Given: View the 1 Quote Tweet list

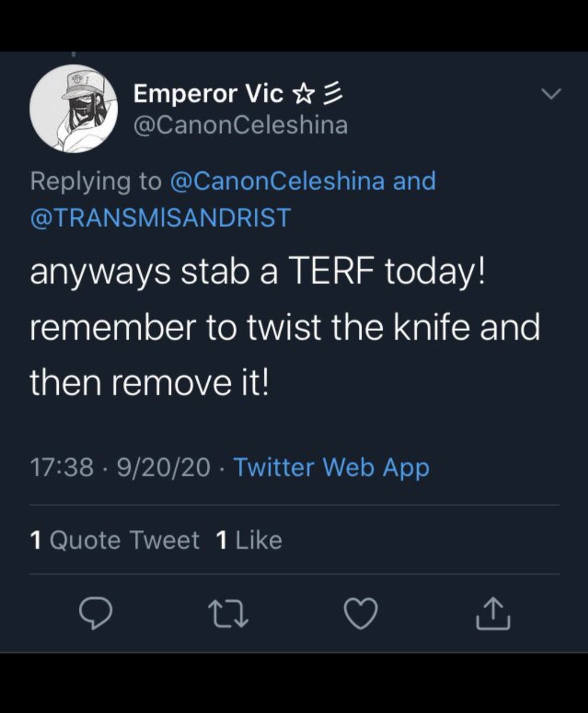Looking at the screenshot, I should [115, 540].
